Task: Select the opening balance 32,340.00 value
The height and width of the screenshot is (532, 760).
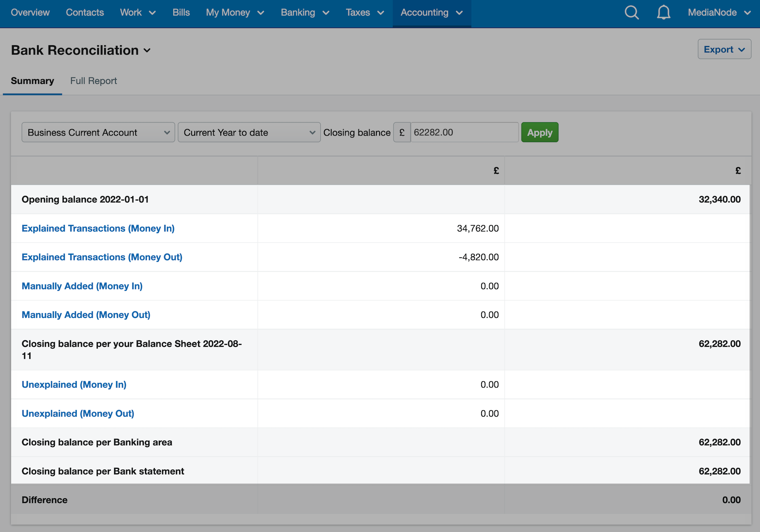Action: (x=720, y=199)
